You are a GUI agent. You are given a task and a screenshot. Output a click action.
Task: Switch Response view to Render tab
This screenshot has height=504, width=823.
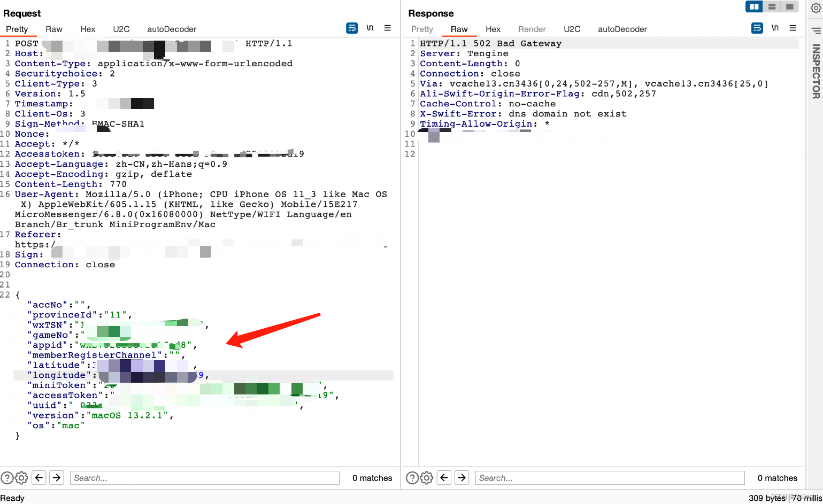pyautogui.click(x=532, y=29)
